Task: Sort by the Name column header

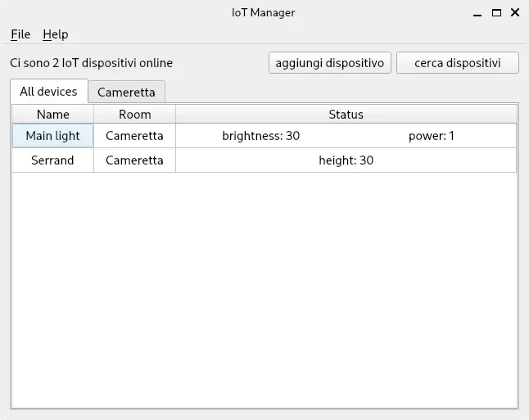Action: click(x=53, y=115)
